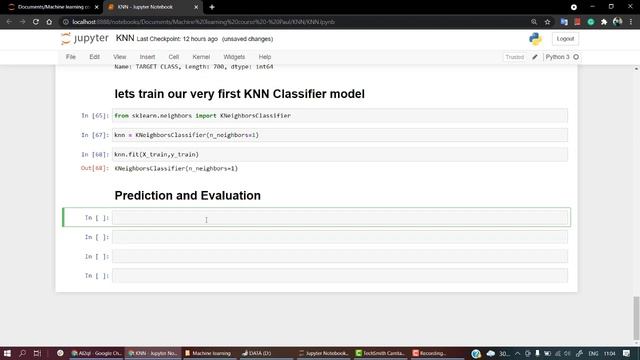Open the TechSmith Camtasia taskbar item
Screen dimensions: 640x360
tap(380, 353)
